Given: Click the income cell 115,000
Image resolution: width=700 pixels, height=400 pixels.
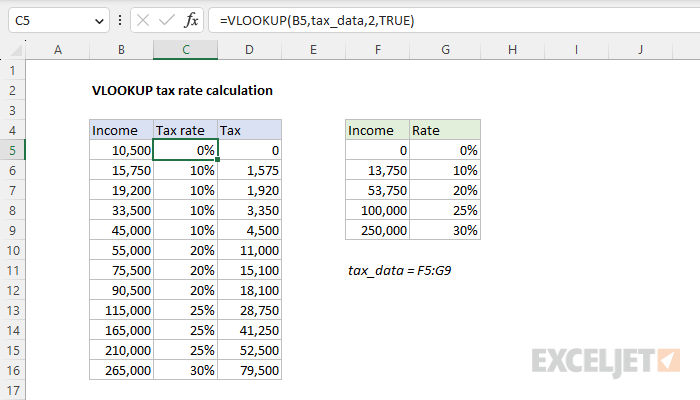Looking at the screenshot, I should click(121, 310).
